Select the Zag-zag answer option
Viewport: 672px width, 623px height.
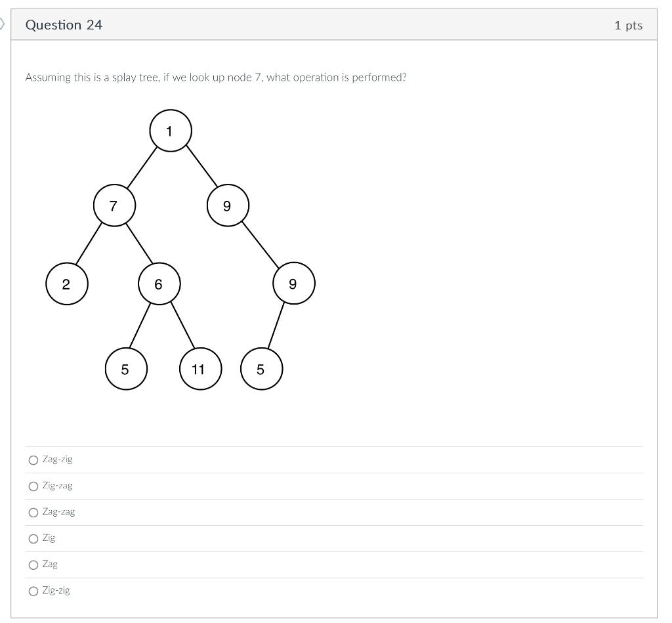[33, 512]
